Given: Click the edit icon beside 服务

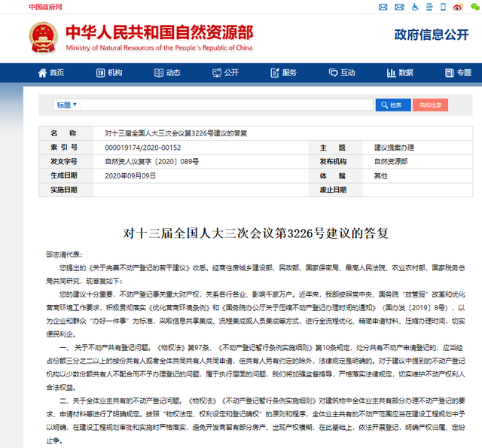Looking at the screenshot, I should click(275, 73).
